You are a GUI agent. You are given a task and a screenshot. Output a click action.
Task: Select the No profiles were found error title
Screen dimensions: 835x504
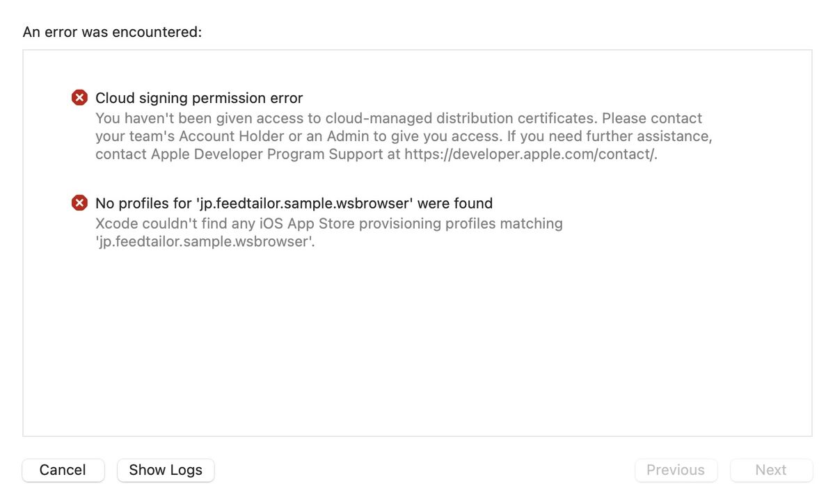294,203
